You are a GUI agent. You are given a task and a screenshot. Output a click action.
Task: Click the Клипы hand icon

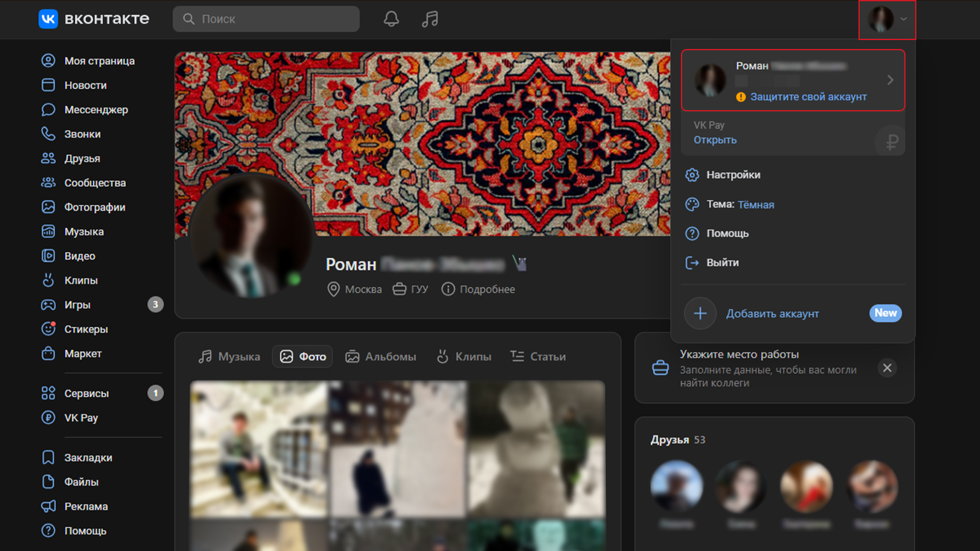48,280
